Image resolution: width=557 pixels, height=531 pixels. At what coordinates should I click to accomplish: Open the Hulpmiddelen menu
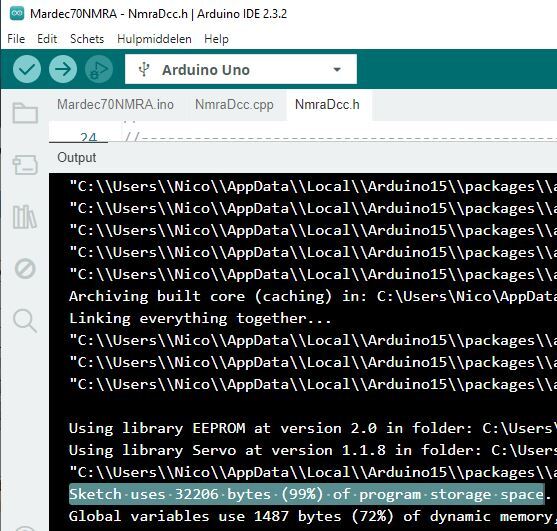coord(154,39)
